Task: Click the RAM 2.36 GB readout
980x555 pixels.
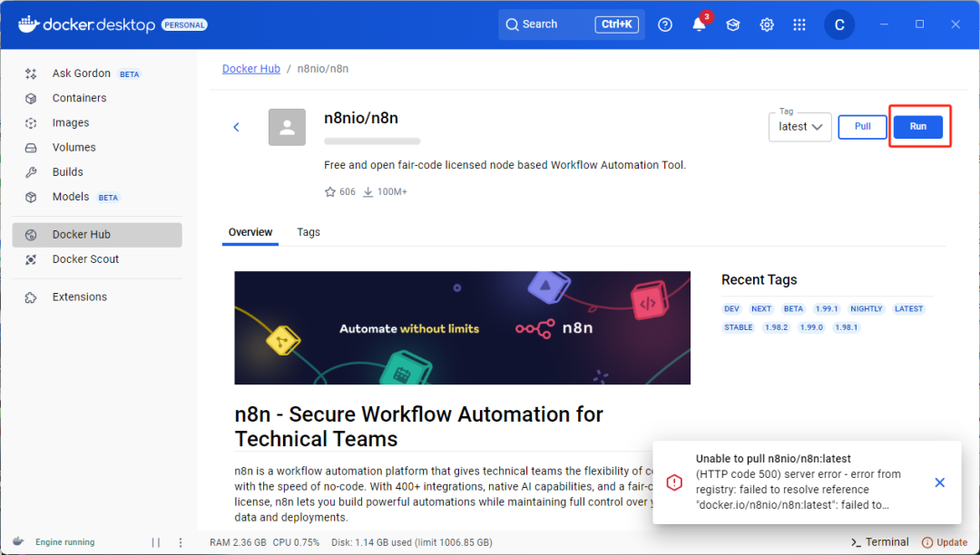Action: (x=238, y=542)
